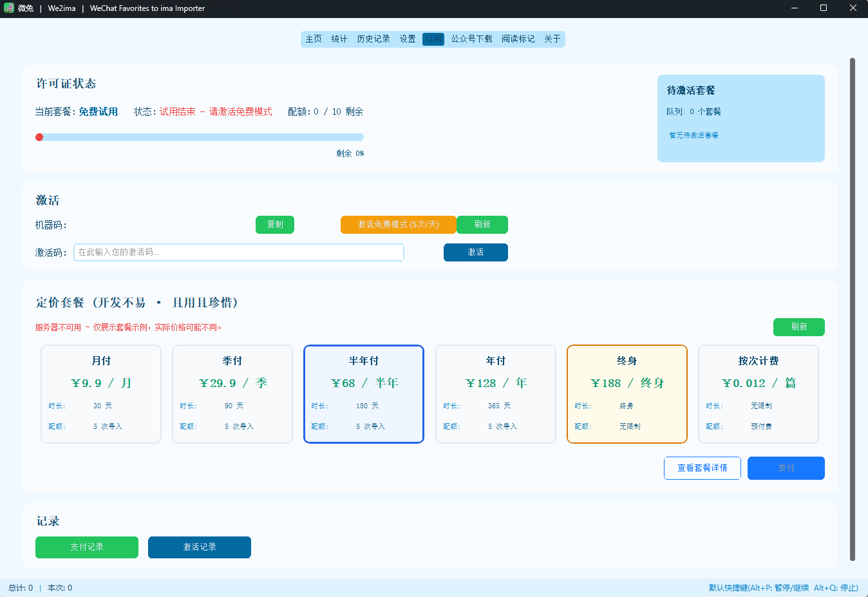
Task: Open 激活记录 records
Action: [x=200, y=547]
